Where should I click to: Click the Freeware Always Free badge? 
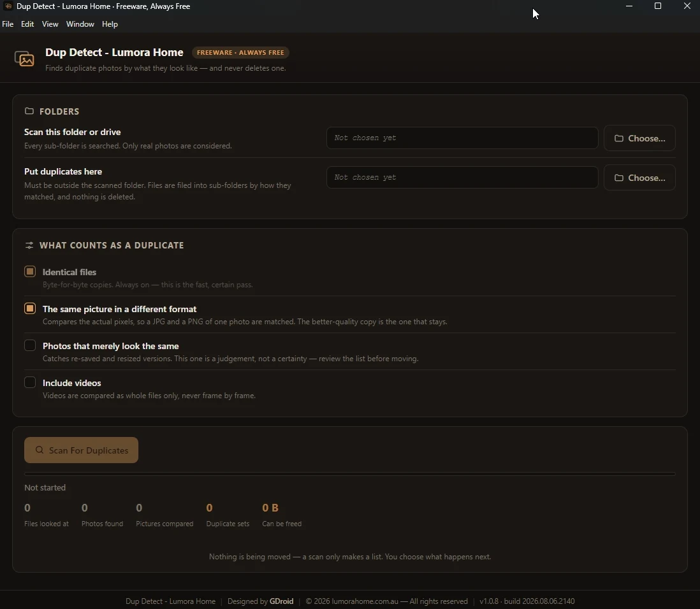coord(240,53)
